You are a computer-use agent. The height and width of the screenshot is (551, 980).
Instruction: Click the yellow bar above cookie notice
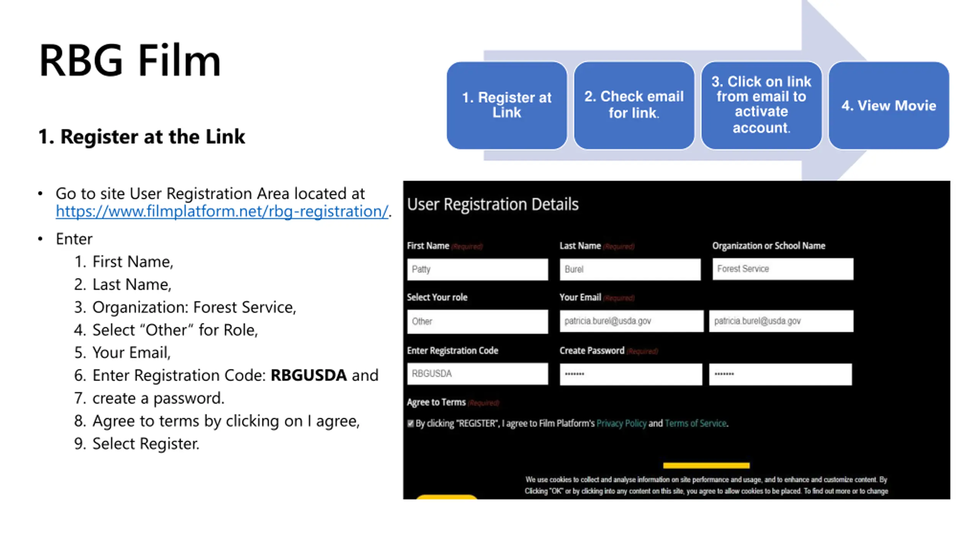coord(706,465)
